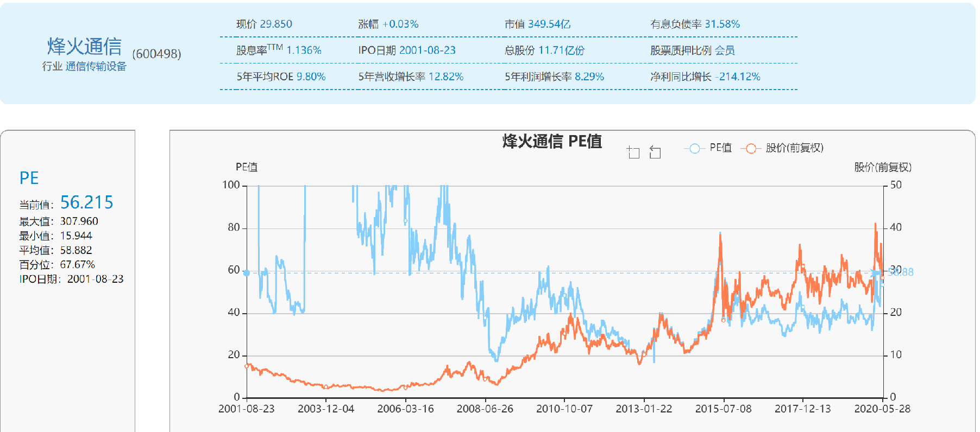Click the 涨幅 +0.03% value
Image resolution: width=980 pixels, height=432 pixels.
[x=400, y=24]
